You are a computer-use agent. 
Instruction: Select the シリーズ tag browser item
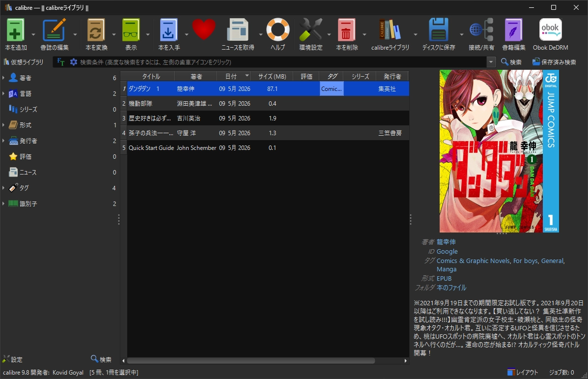coord(60,109)
